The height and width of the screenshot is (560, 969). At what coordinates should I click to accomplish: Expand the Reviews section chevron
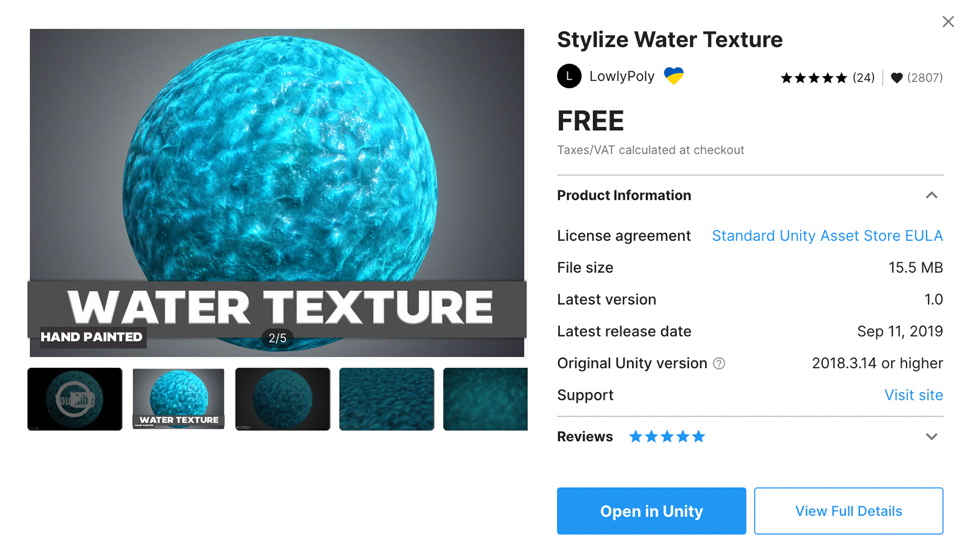pyautogui.click(x=932, y=436)
